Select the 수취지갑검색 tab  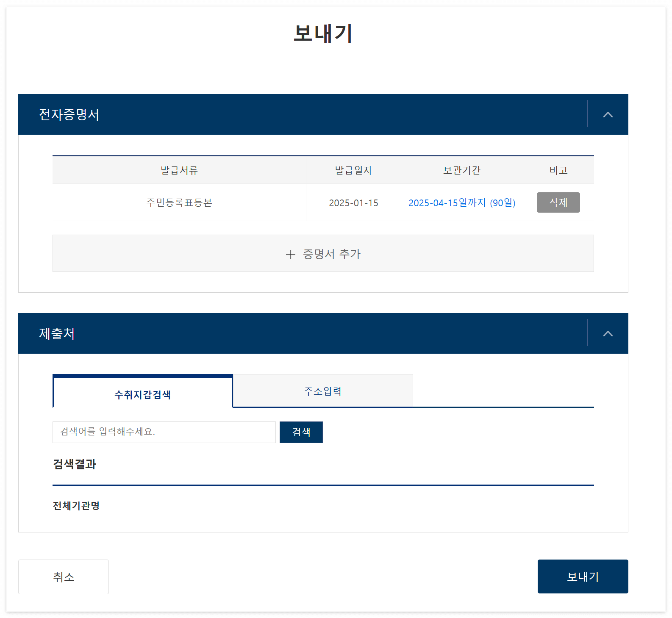pos(142,394)
